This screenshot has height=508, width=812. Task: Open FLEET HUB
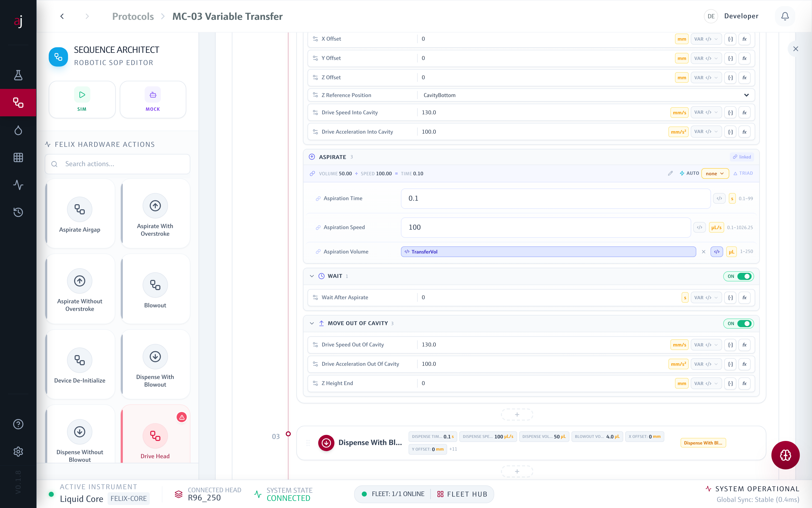pos(462,494)
